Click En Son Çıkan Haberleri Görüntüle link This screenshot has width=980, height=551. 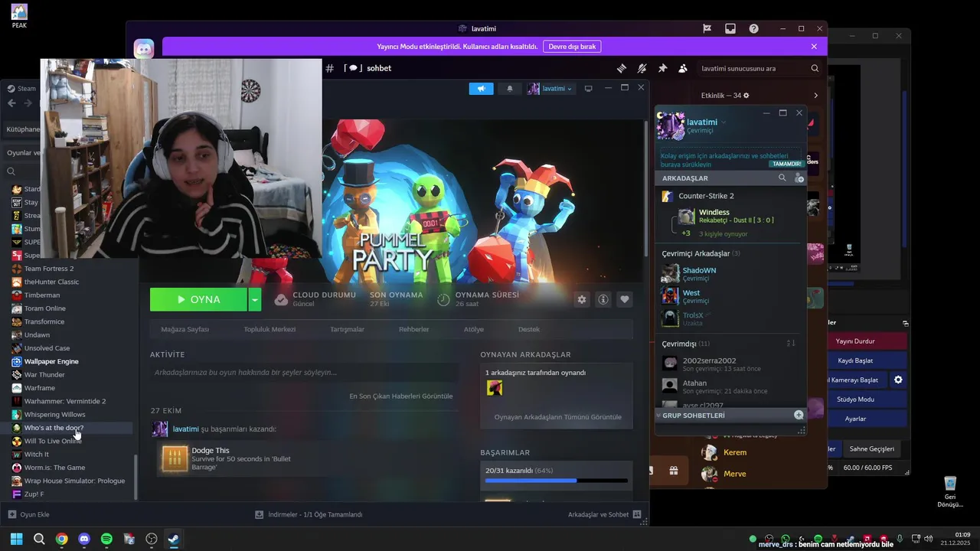pos(401,396)
